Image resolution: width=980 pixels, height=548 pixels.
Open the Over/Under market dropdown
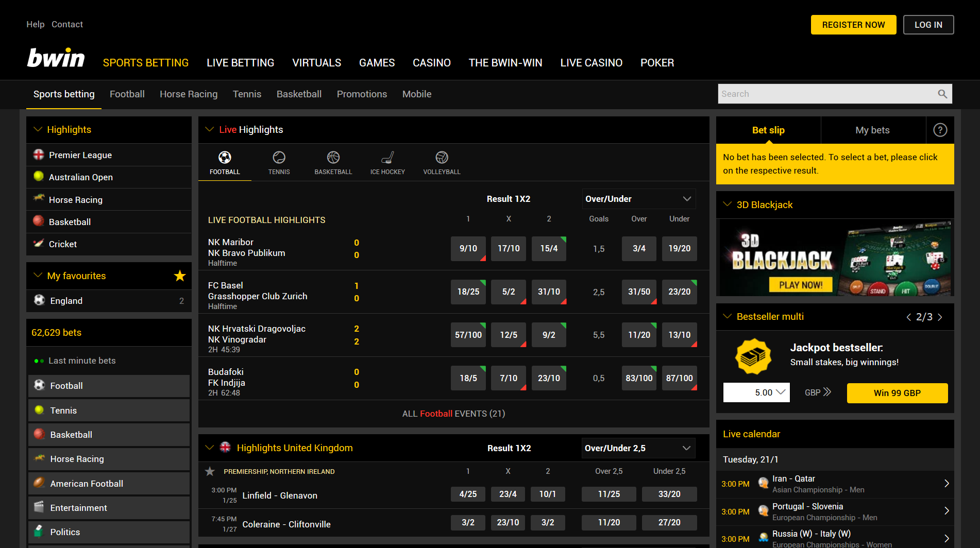point(639,199)
